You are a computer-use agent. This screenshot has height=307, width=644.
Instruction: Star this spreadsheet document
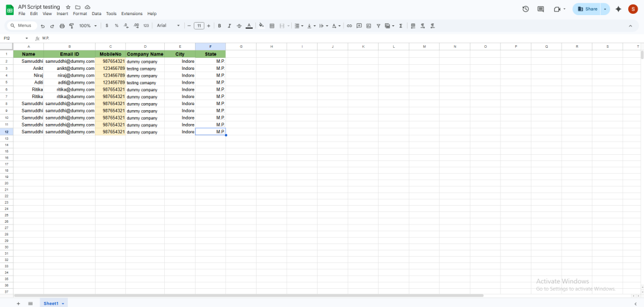[x=68, y=7]
